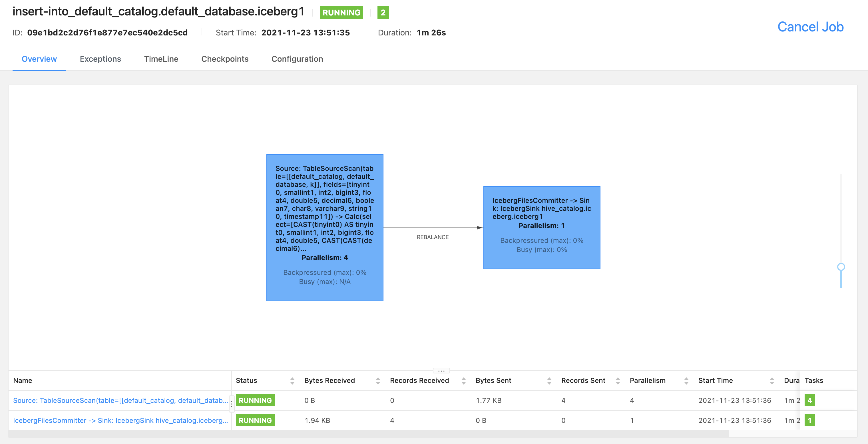The height and width of the screenshot is (444, 868).
Task: Open IcebergFilesCommitter sink vertex details link
Action: coord(120,420)
